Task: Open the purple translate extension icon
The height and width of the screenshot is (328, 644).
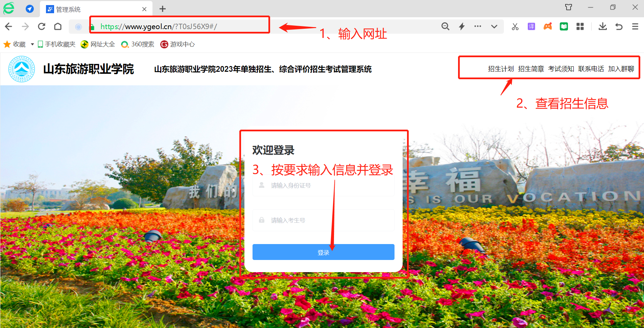Action: [x=531, y=26]
